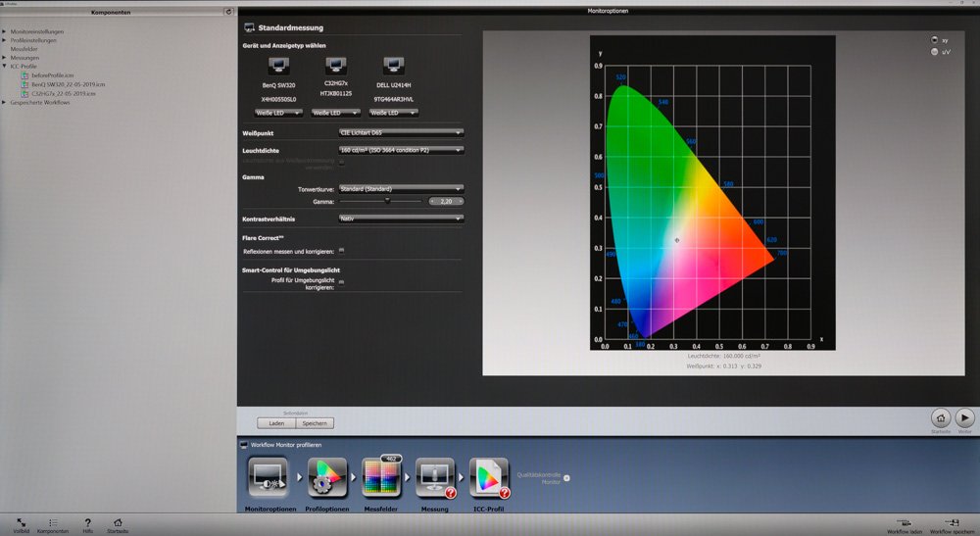Screen dimensions: 980x536
Task: Select the BenQ SW320 monitor icon
Action: [x=277, y=67]
